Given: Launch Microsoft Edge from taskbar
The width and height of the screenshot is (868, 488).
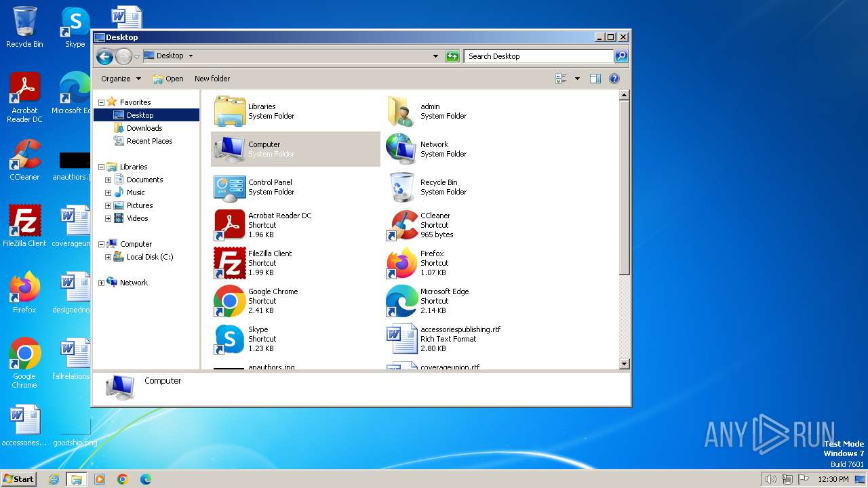Looking at the screenshot, I should click(x=146, y=479).
